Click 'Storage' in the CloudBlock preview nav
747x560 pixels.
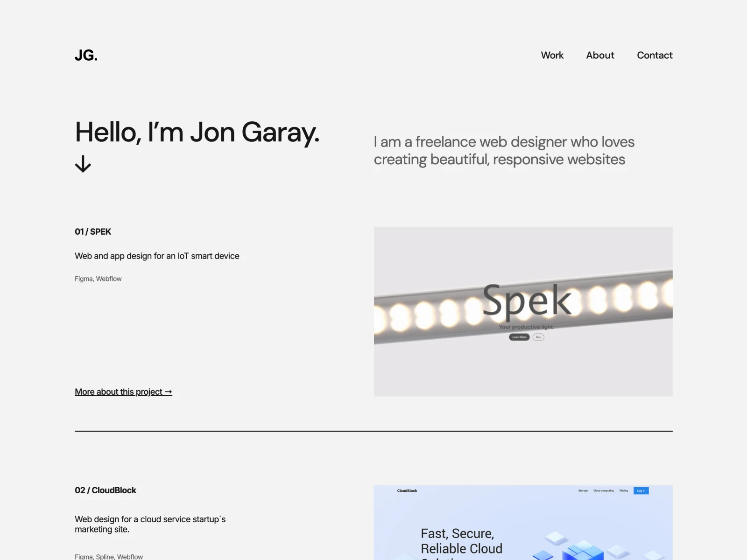[x=583, y=490]
